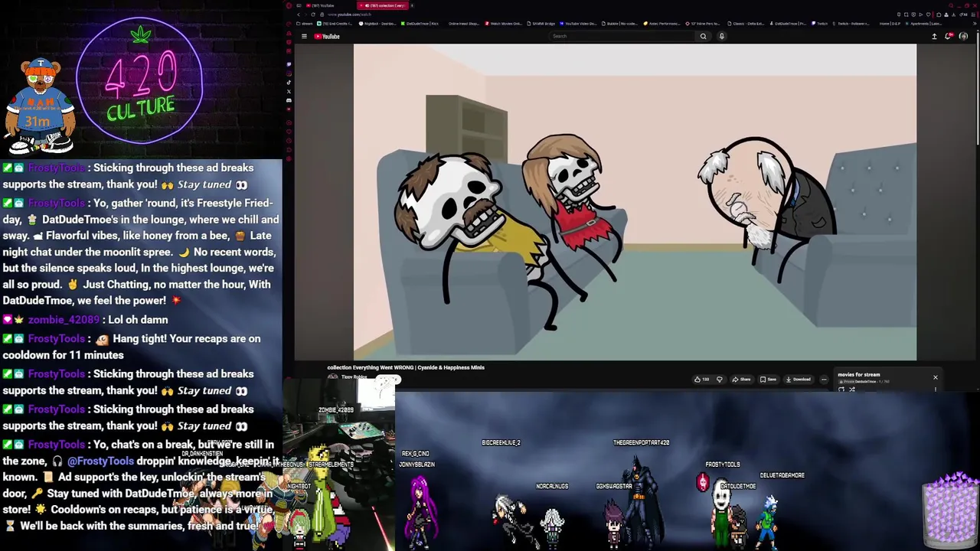Open the Home D.E.P bookmark
Screen dimensions: 980x551
[890, 24]
